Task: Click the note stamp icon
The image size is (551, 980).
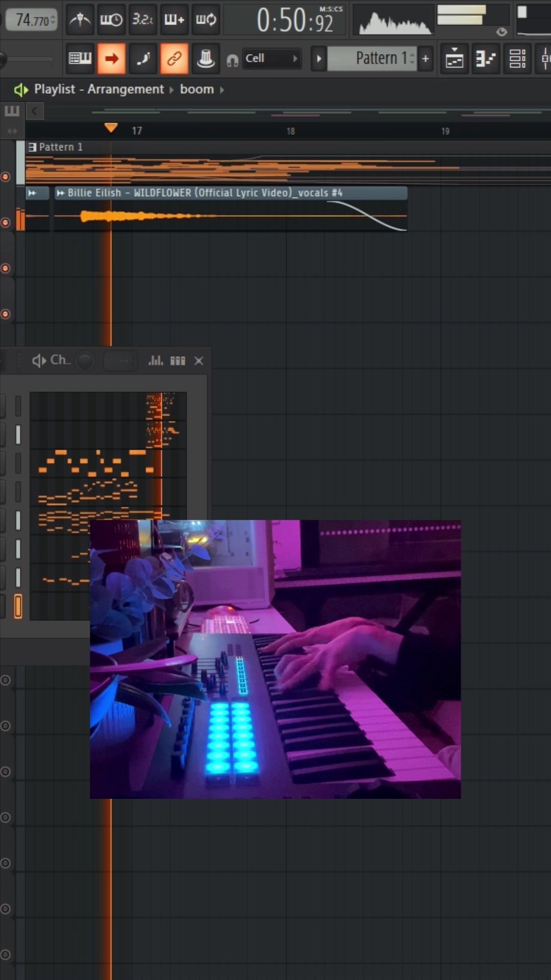Action: point(206,58)
